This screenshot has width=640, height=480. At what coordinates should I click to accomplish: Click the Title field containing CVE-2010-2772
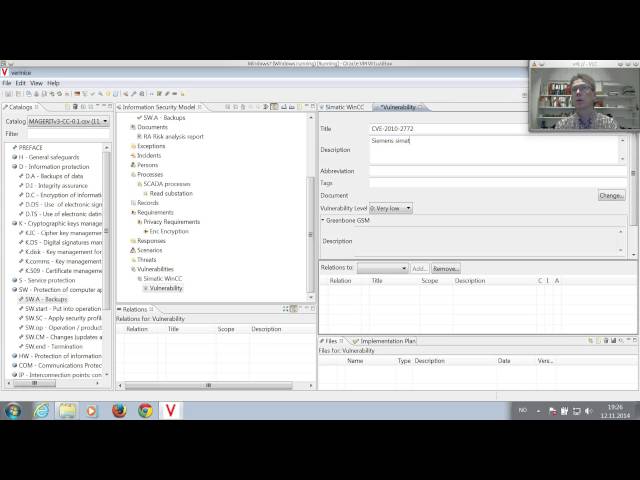(449, 129)
